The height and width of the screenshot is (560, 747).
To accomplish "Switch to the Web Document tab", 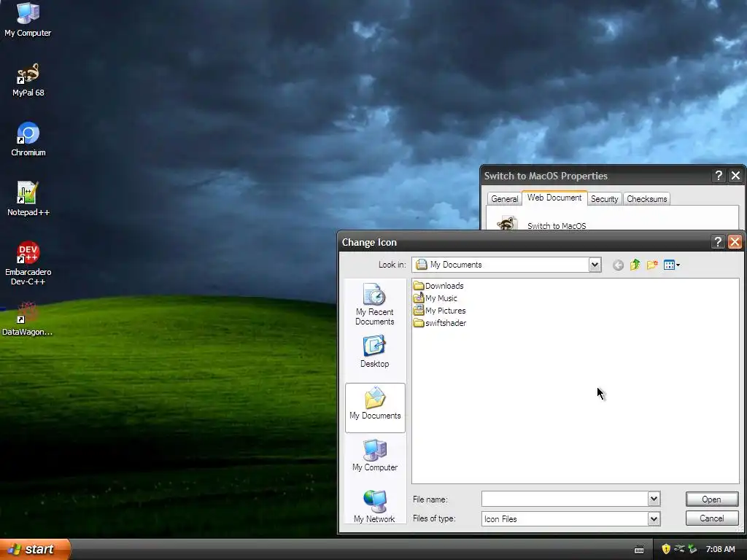I will tap(554, 198).
